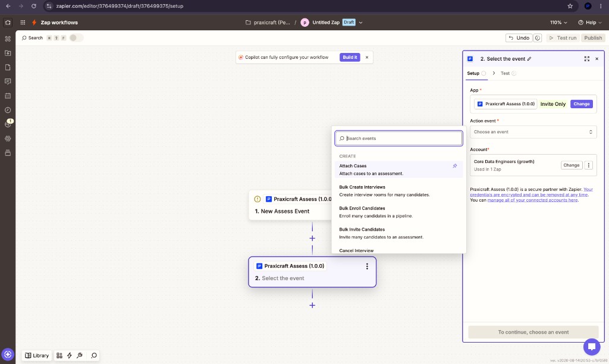Open the history clock sidebar icon
The width and height of the screenshot is (609, 364).
pos(8,110)
